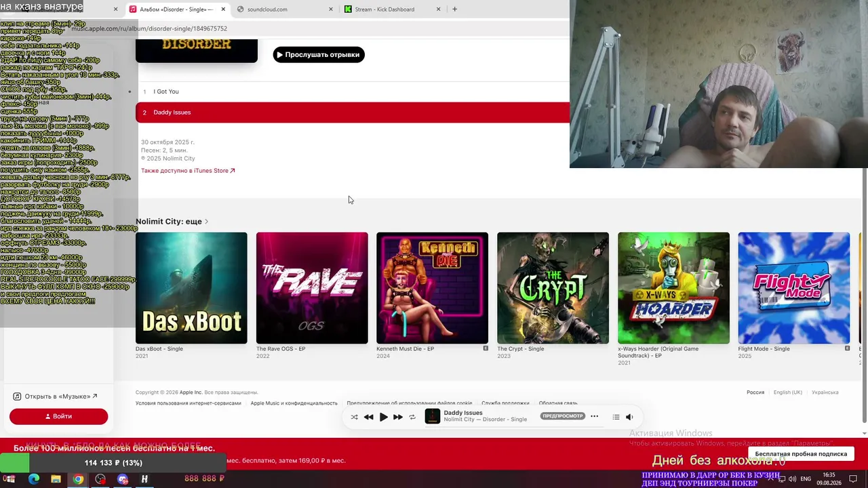Click The Crypt - Single title

click(521, 349)
